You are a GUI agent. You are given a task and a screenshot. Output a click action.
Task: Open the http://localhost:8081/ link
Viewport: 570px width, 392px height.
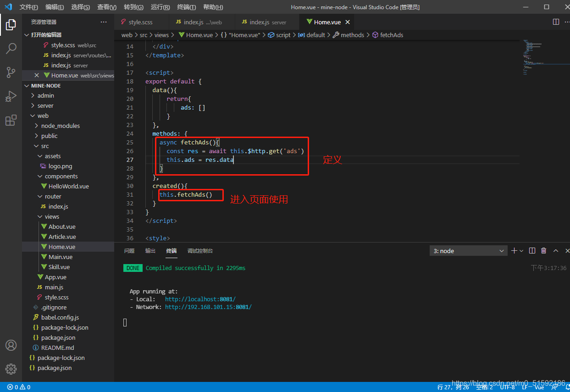coord(200,299)
